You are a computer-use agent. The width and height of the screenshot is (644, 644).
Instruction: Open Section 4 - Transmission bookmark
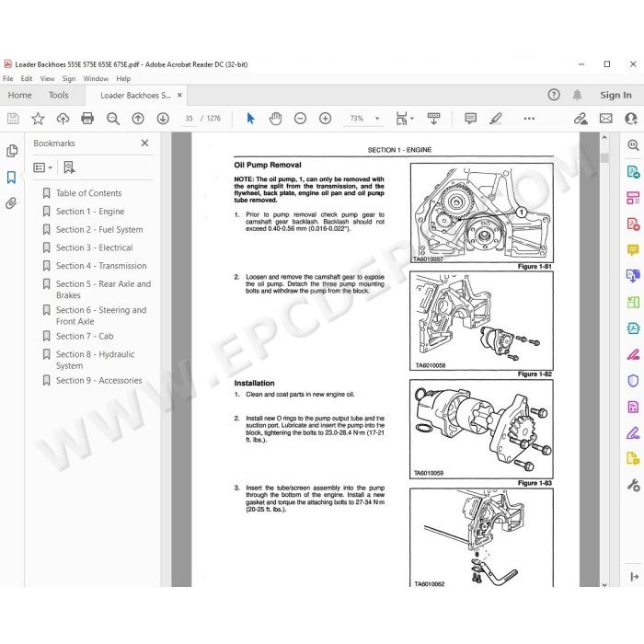click(101, 266)
